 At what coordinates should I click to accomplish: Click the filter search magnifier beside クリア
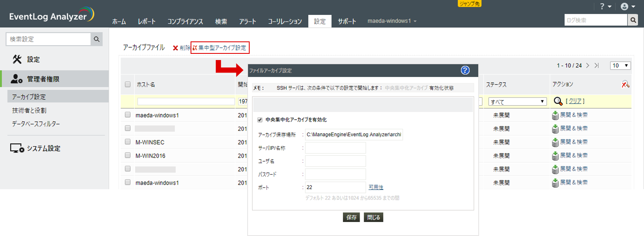(558, 101)
